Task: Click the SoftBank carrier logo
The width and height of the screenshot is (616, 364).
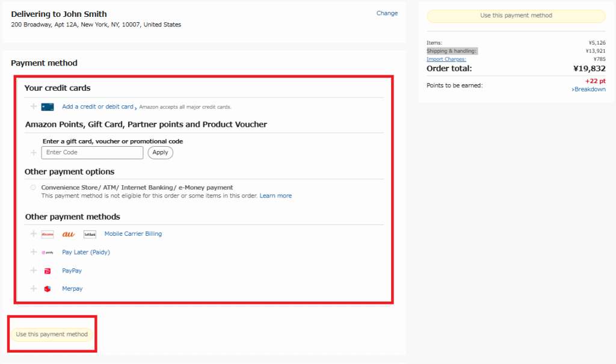Action: (x=90, y=235)
